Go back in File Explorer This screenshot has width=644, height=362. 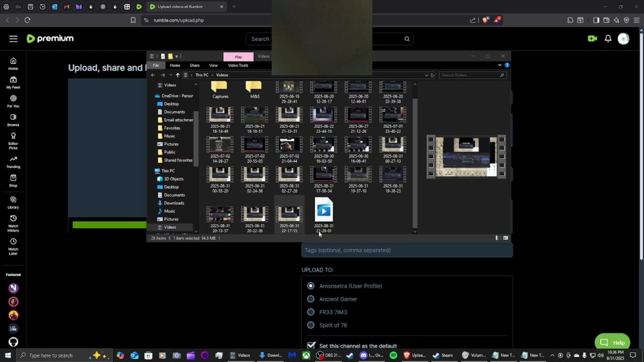click(153, 75)
